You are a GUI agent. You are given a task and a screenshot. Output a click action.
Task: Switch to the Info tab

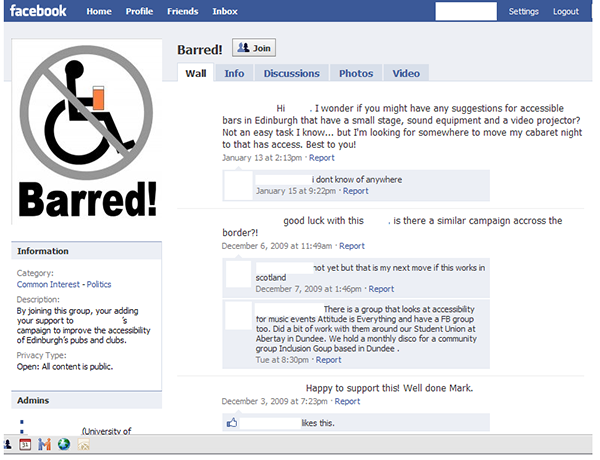pos(234,73)
